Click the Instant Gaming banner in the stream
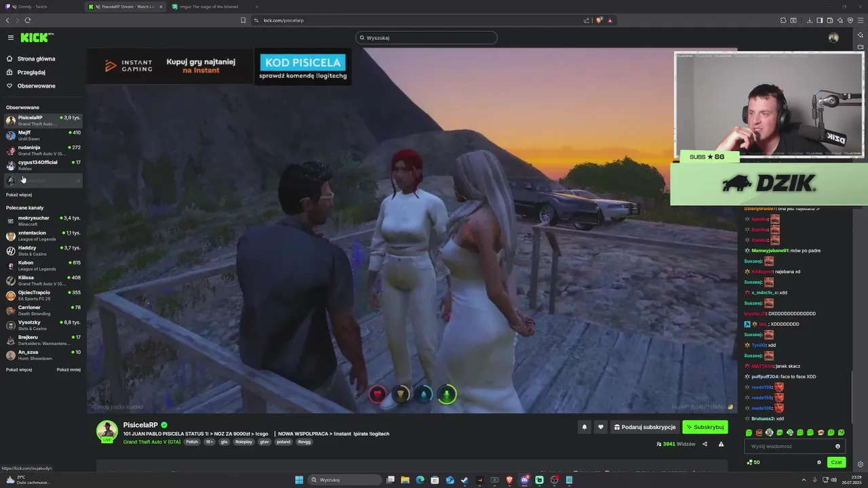This screenshot has width=868, height=488. click(x=170, y=66)
